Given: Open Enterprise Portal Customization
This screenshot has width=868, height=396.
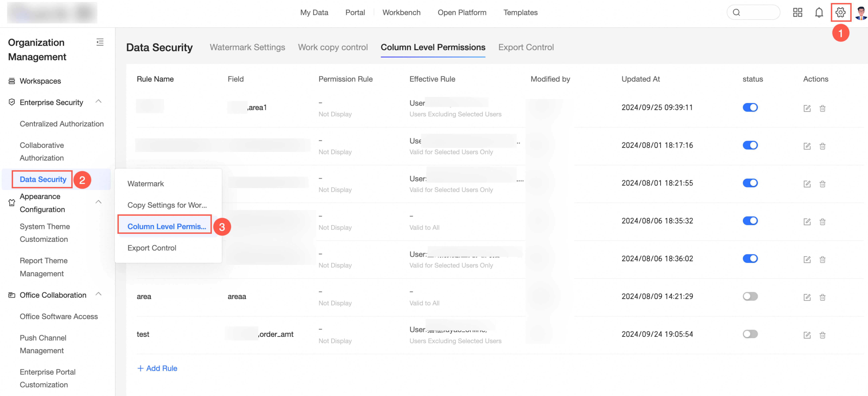Looking at the screenshot, I should click(x=48, y=378).
